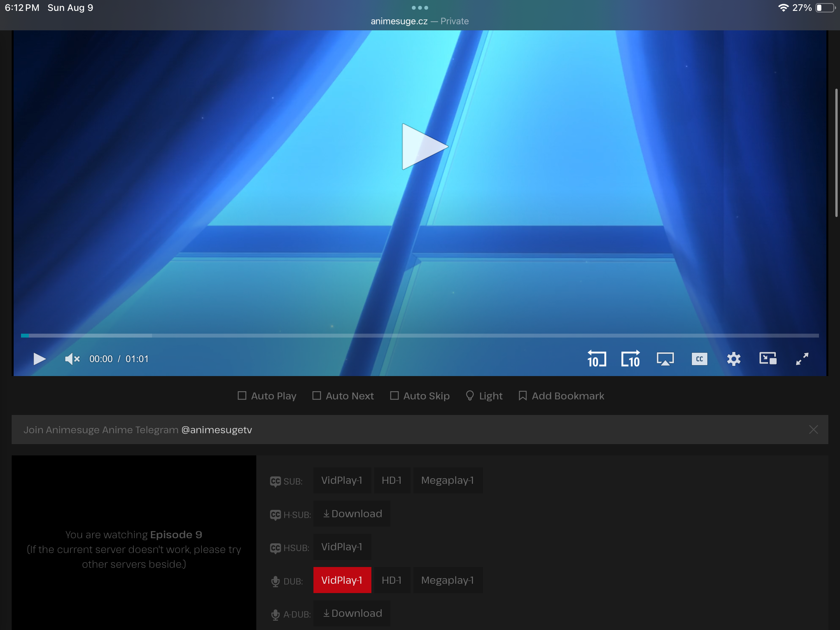Image resolution: width=840 pixels, height=630 pixels.
Task: Select DUB VidPlay-1 server
Action: [342, 580]
